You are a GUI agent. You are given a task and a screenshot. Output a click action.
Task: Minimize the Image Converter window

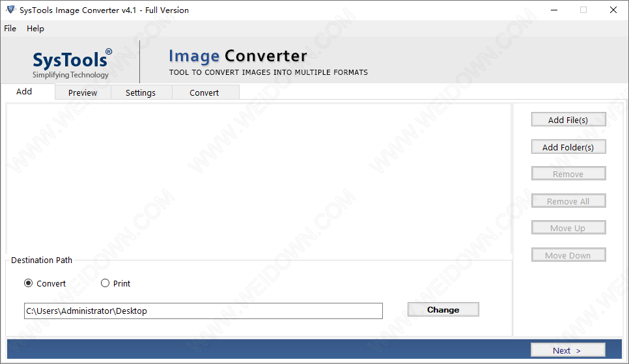point(554,10)
